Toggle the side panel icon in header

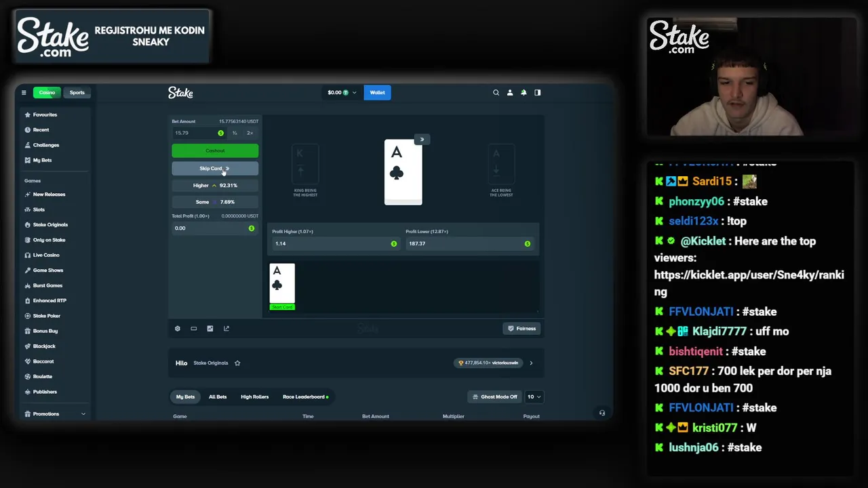point(538,92)
